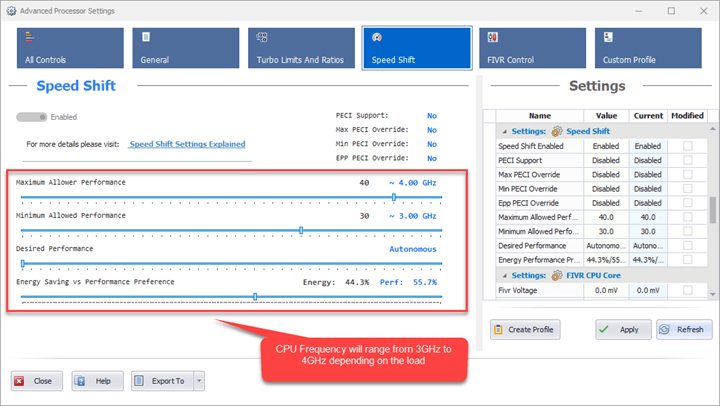Select the 30.0 value for Minimum Allowed Perfo
Viewport: 720px width, 406px height.
coord(606,231)
